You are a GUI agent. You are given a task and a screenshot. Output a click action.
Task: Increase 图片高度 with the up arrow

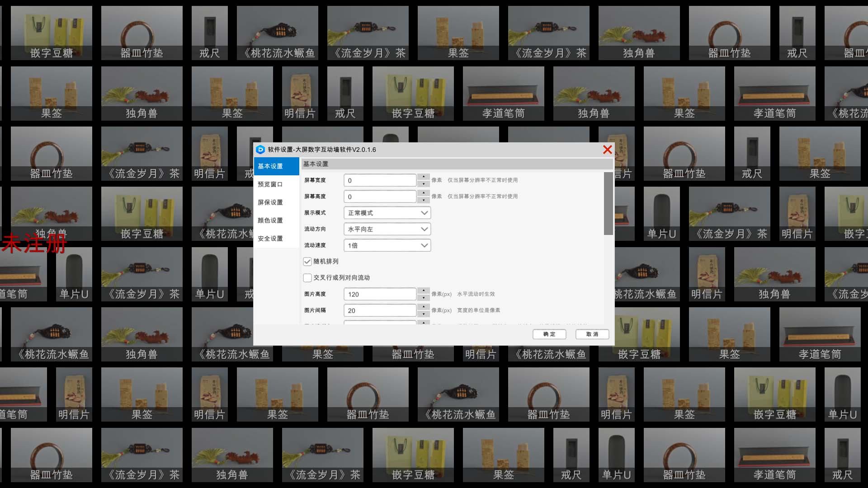tap(424, 291)
